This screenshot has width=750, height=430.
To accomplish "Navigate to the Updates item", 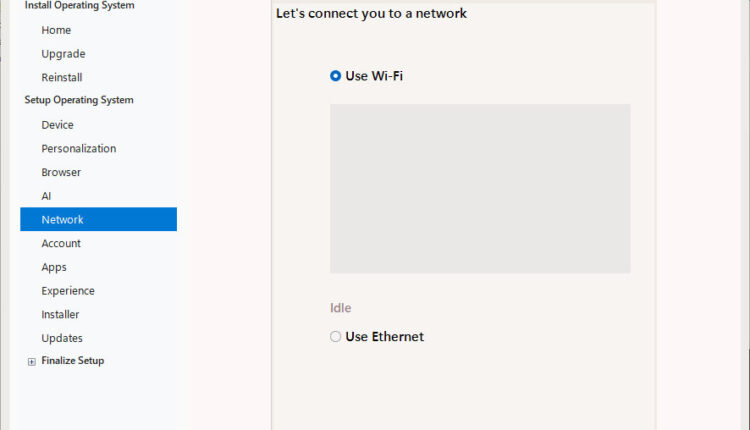I will pos(62,338).
